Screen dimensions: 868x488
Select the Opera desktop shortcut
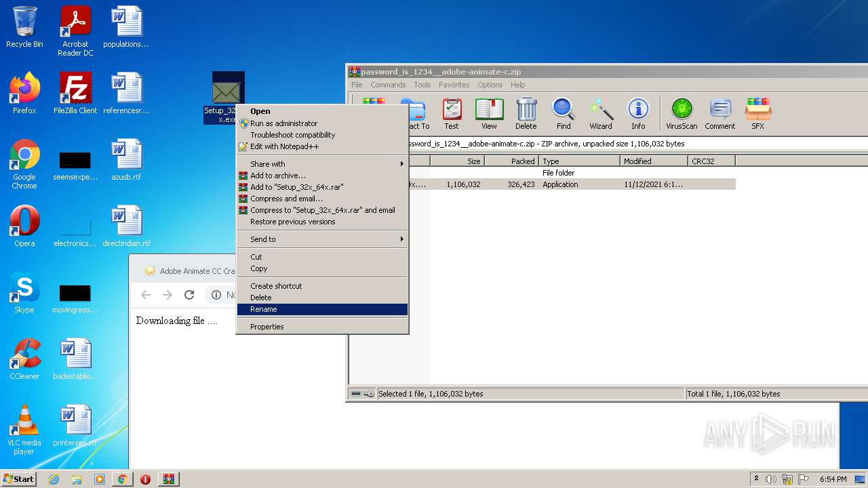click(x=24, y=226)
